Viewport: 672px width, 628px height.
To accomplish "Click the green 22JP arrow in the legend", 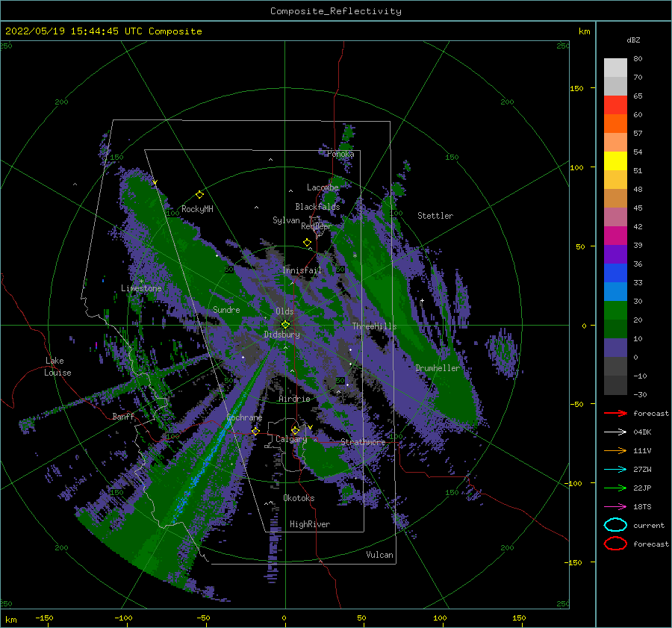I will click(x=615, y=488).
